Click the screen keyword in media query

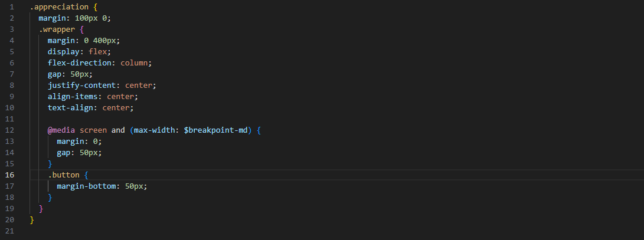pyautogui.click(x=93, y=130)
